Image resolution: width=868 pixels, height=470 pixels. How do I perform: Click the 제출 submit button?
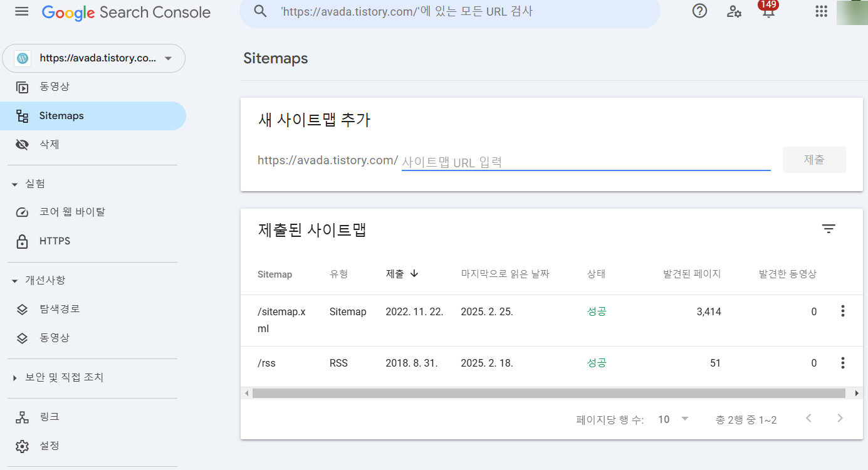click(x=814, y=160)
